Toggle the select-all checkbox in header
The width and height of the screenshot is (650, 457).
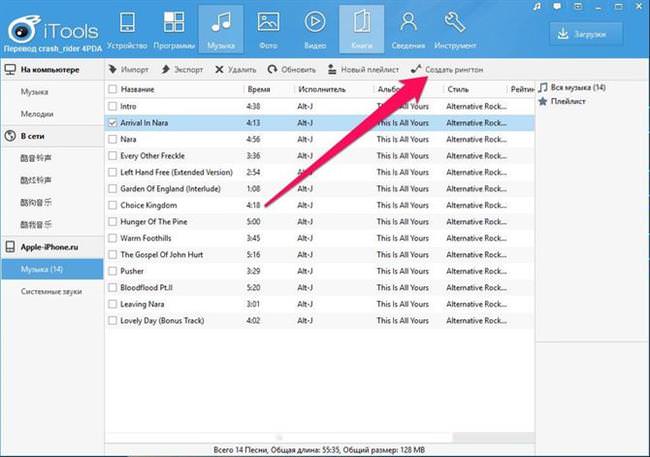coord(112,89)
